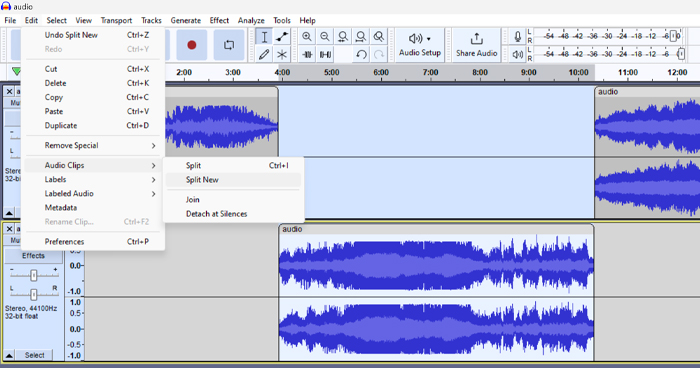Click Fit Project to Width icon
Image resolution: width=700 pixels, height=368 pixels.
pos(361,37)
